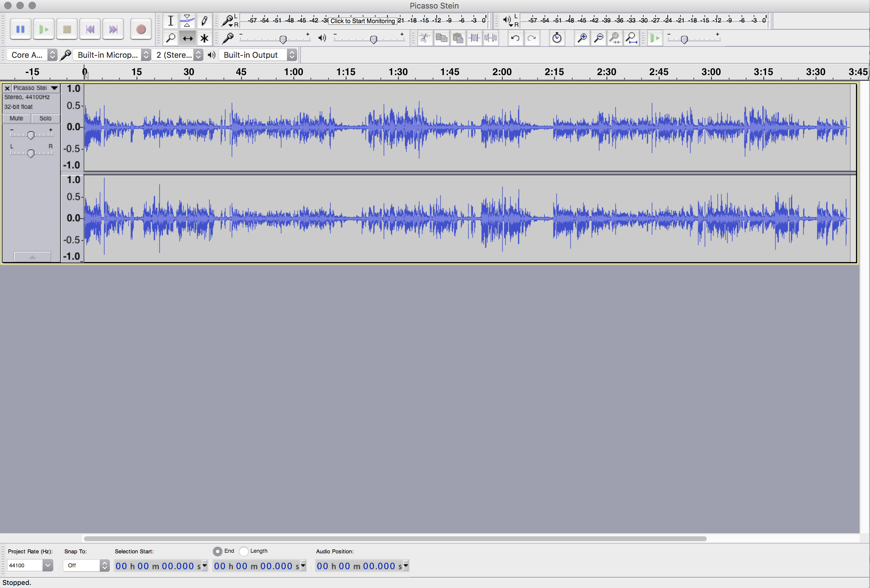This screenshot has width=870, height=588.
Task: Open the Audio Position format dropdown arrow
Action: pyautogui.click(x=406, y=566)
